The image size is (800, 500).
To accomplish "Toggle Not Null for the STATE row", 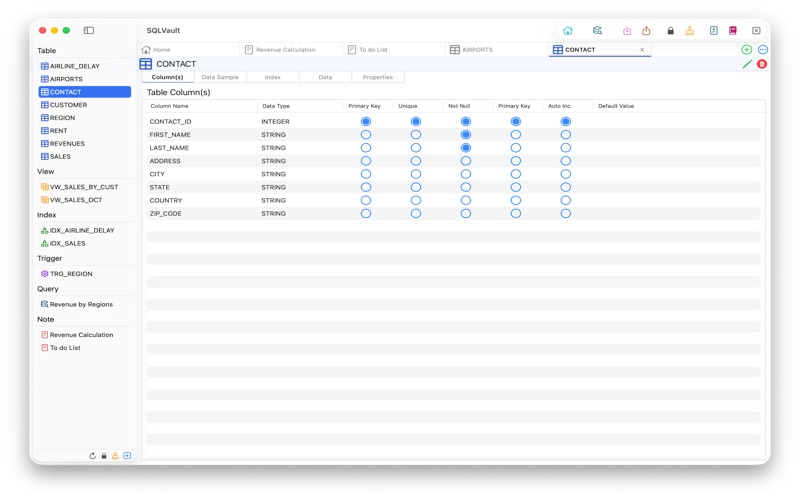I will [465, 187].
